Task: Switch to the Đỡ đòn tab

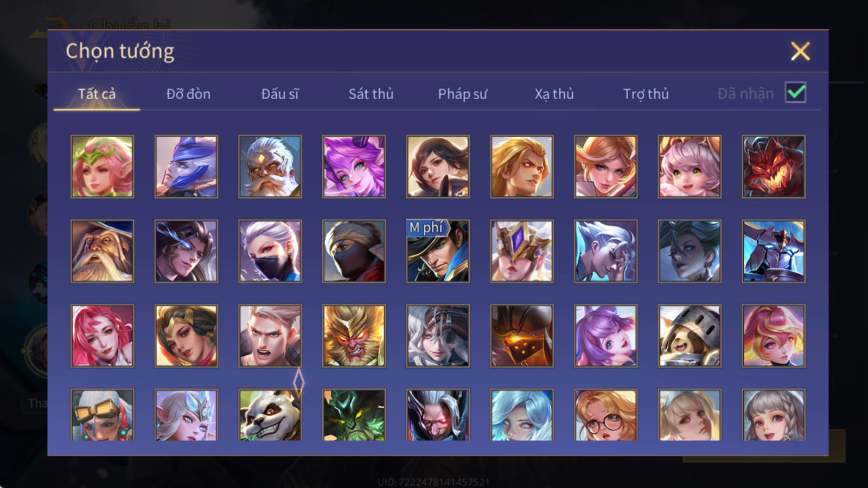Action: [x=188, y=94]
